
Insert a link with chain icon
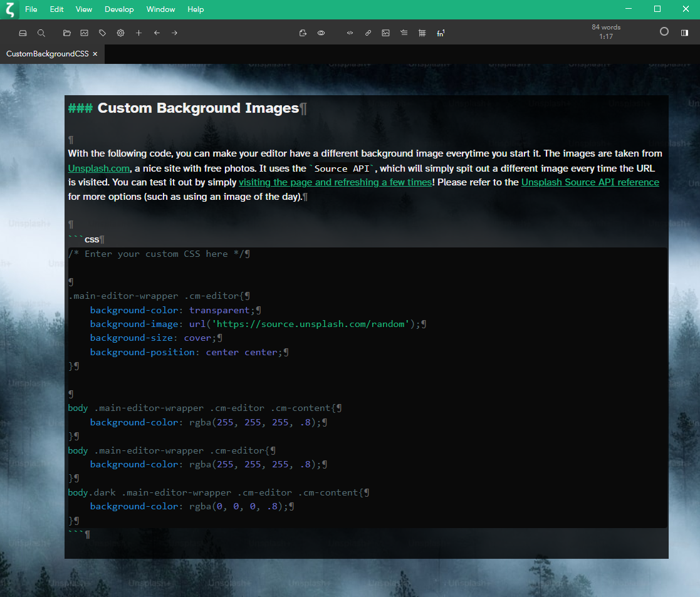coord(368,33)
